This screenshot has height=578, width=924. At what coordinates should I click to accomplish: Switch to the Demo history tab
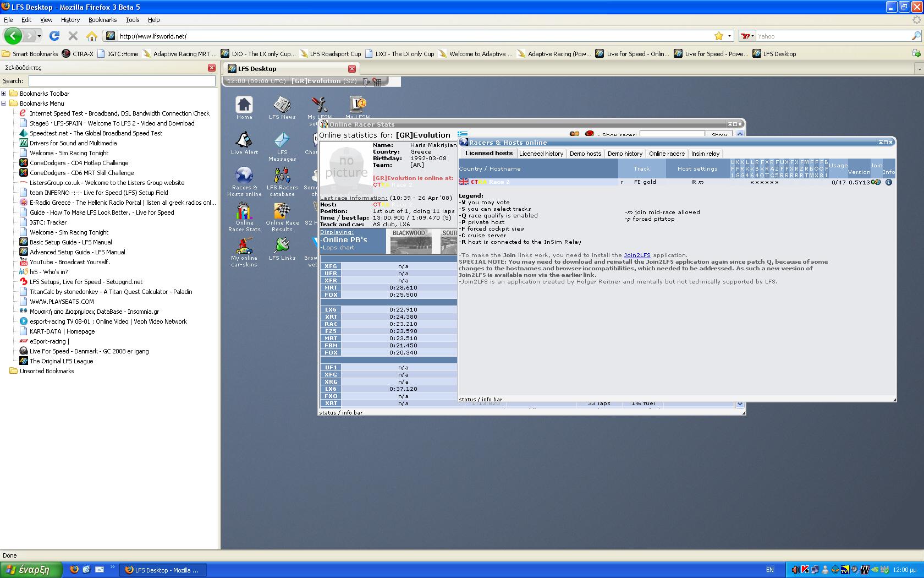point(625,154)
